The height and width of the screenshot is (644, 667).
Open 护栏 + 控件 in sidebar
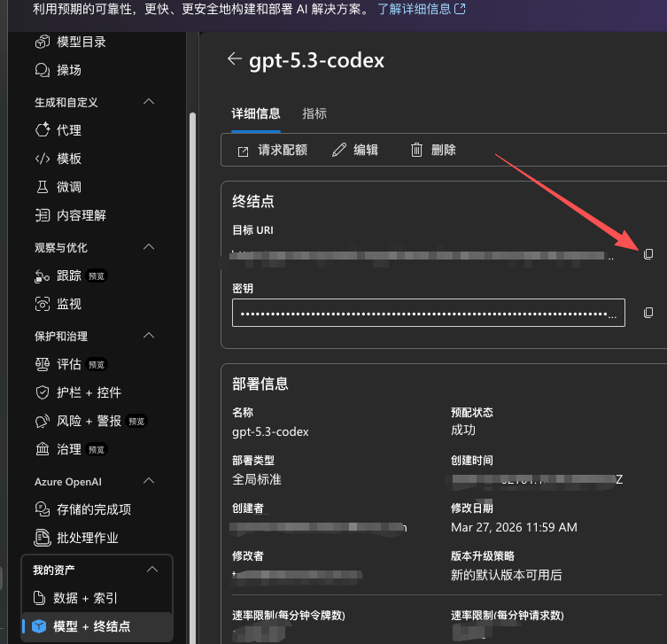(x=89, y=392)
